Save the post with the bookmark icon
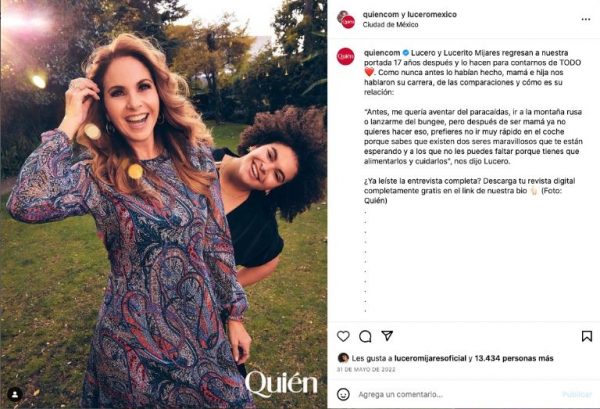This screenshot has height=409, width=600. [587, 336]
